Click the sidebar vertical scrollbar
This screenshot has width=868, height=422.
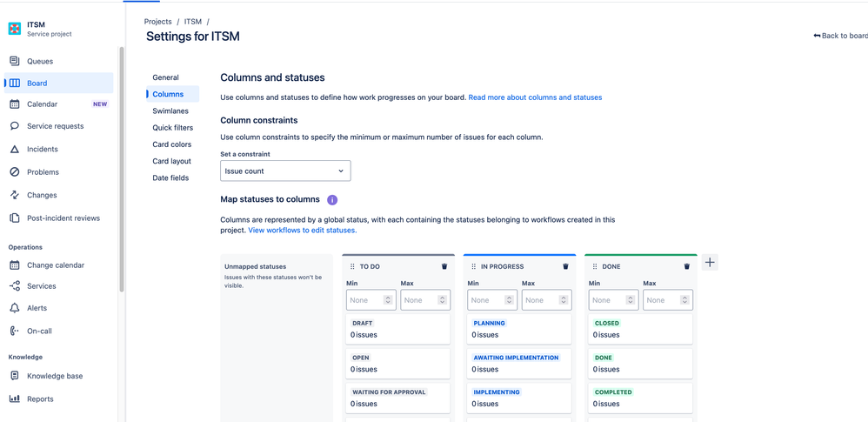tap(122, 169)
